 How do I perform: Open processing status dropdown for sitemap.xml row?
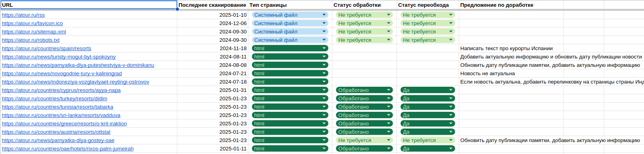(364, 32)
